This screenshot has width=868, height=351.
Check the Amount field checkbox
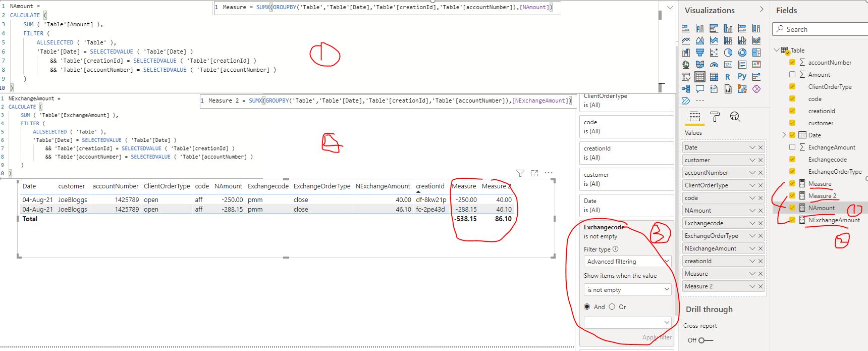coord(792,74)
